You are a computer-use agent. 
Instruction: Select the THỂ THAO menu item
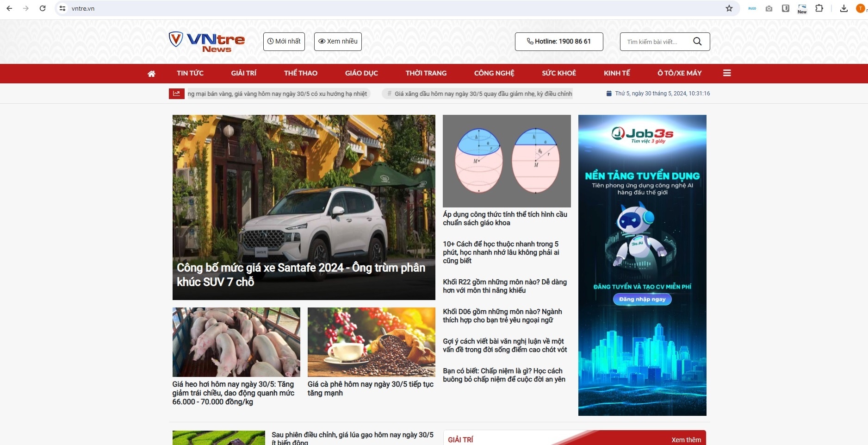(301, 73)
